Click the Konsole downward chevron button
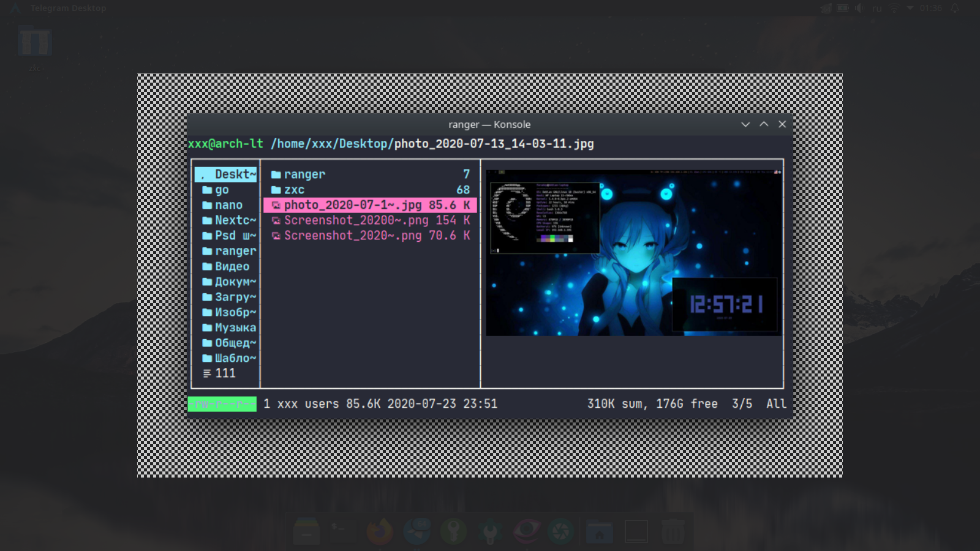 [745, 124]
